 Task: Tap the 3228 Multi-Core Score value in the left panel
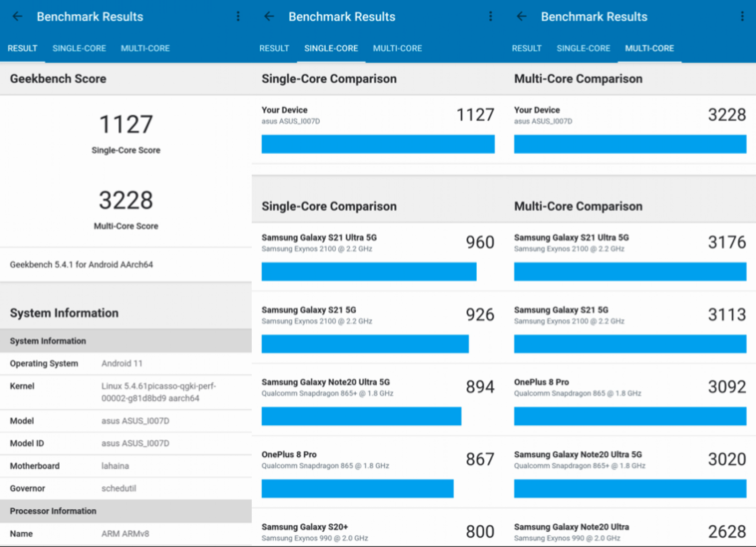126,200
